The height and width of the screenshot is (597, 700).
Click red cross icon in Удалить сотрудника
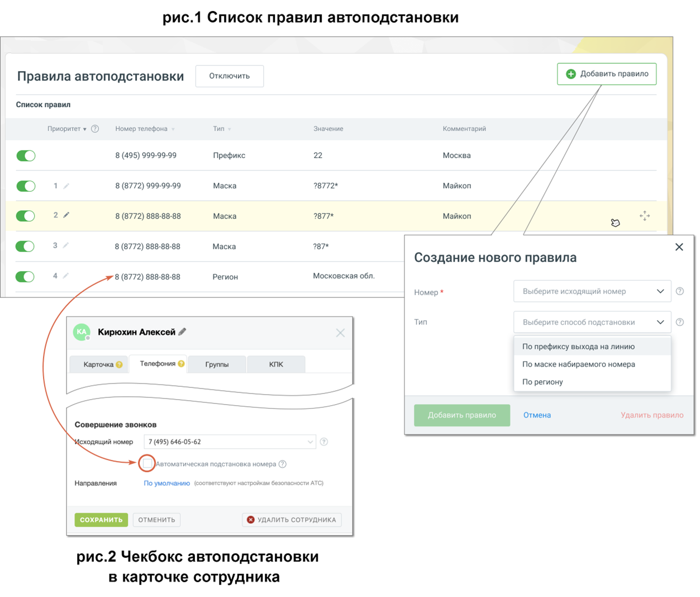[x=251, y=520]
